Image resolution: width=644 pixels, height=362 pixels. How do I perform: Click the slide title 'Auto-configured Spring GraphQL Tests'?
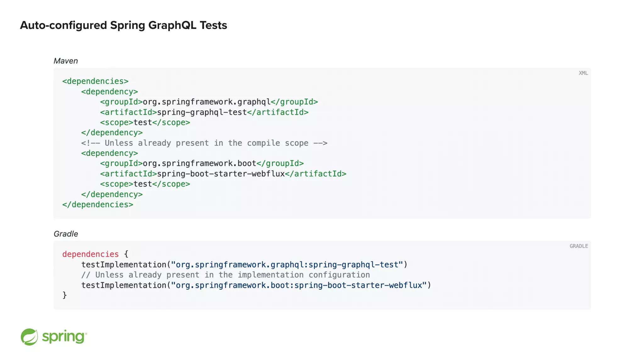tap(123, 25)
